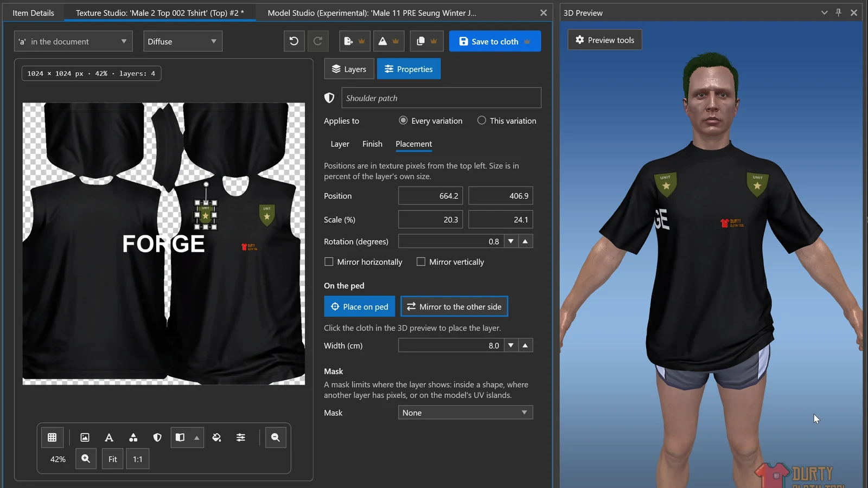This screenshot has width=868, height=488.
Task: Zoom in on the texture canvas
Action: [86, 459]
